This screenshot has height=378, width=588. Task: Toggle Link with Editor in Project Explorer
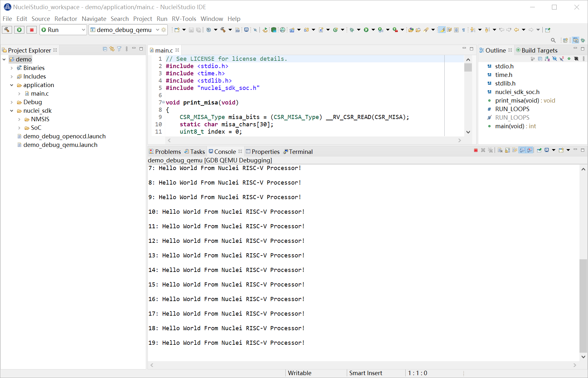(112, 49)
